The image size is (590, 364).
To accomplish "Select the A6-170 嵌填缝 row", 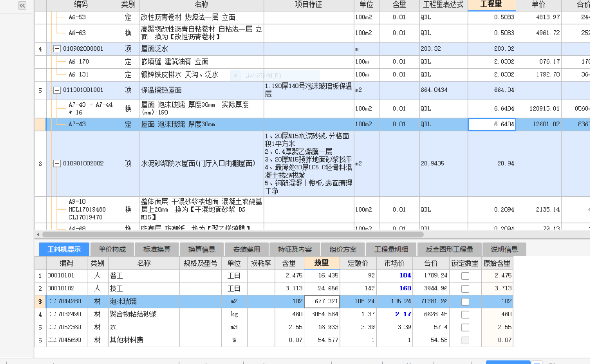I will [x=82, y=62].
